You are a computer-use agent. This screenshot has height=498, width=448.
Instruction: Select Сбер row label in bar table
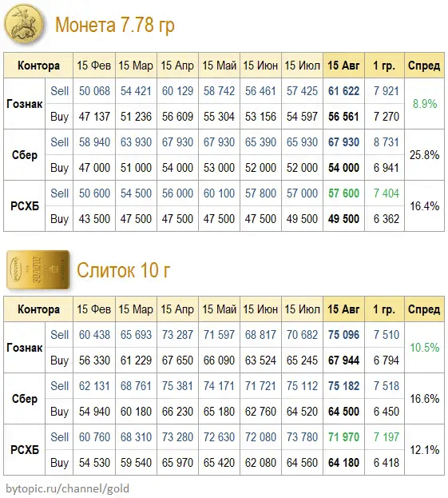pos(25,399)
